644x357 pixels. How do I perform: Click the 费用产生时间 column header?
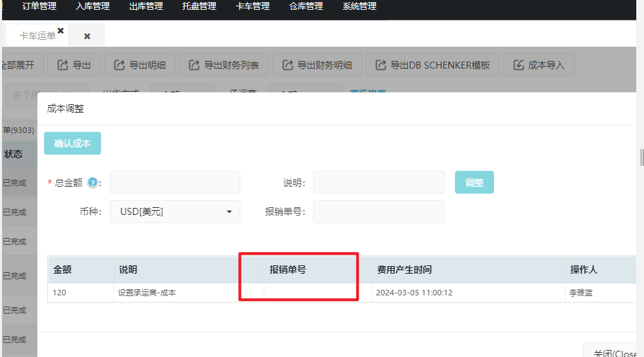[468, 269]
